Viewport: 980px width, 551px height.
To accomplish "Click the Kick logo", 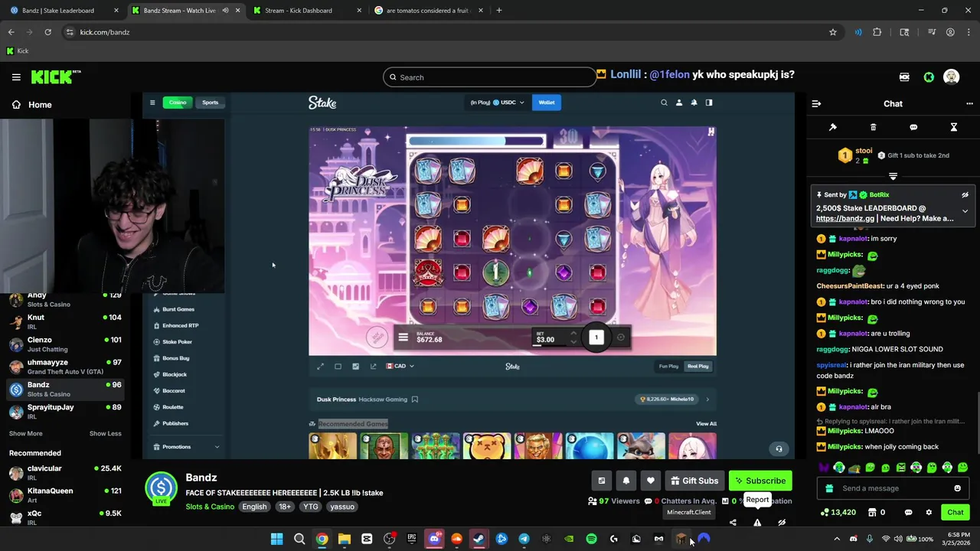I will click(x=55, y=77).
